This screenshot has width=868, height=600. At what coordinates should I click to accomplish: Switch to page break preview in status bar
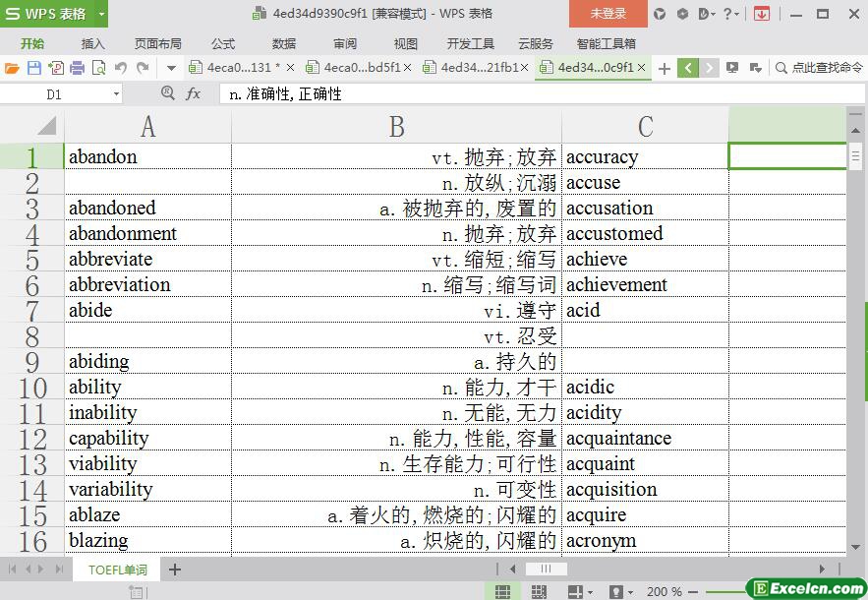(539, 592)
